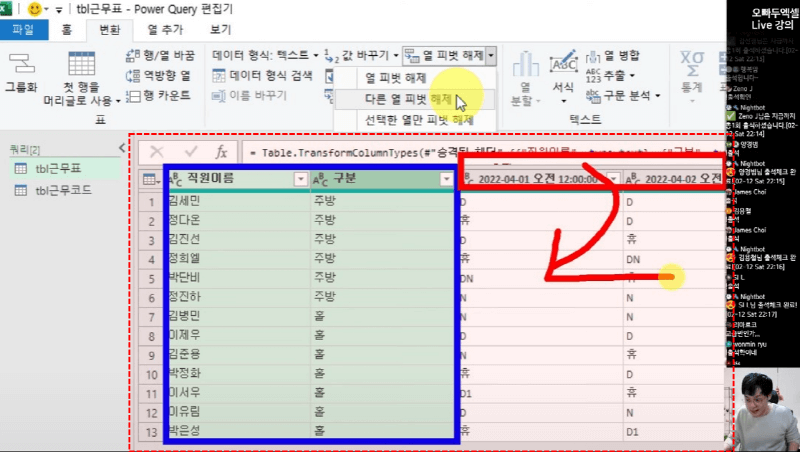Open the 직원이름 column filter dropdown
This screenshot has height=452, width=800.
click(301, 179)
